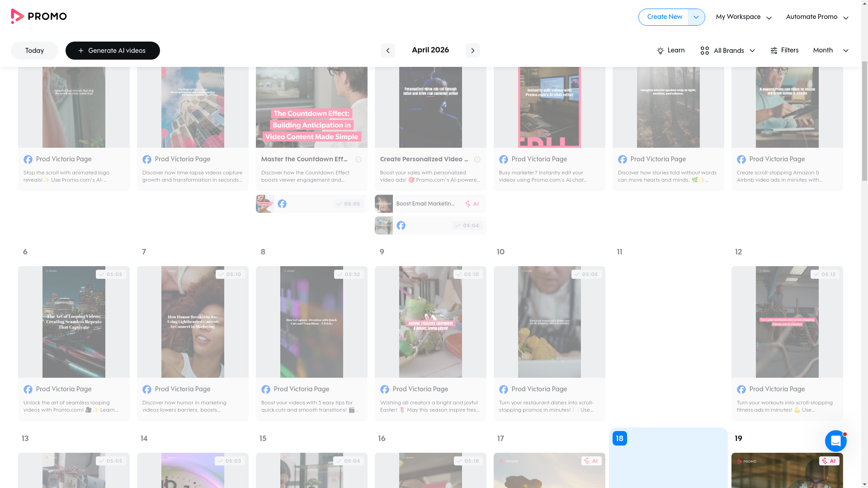This screenshot has width=868, height=488.
Task: Open the My Workspace menu
Action: pyautogui.click(x=743, y=17)
